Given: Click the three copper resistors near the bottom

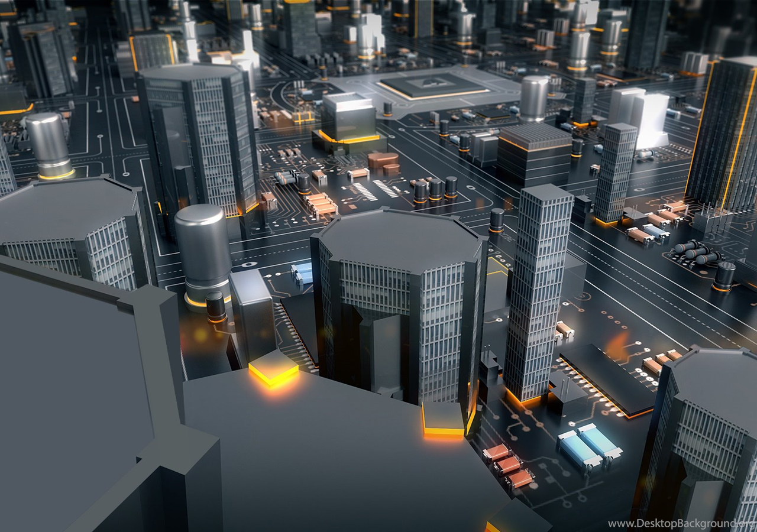Looking at the screenshot, I should [509, 467].
